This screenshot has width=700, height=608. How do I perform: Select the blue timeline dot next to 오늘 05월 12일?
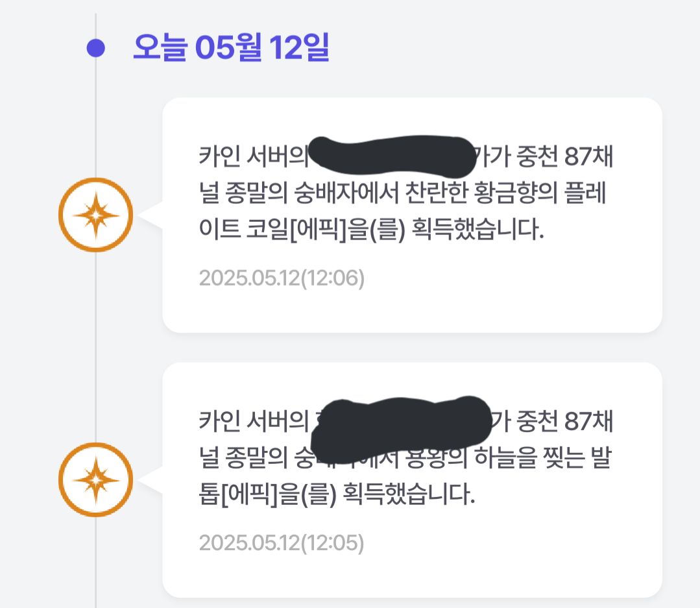(x=95, y=48)
